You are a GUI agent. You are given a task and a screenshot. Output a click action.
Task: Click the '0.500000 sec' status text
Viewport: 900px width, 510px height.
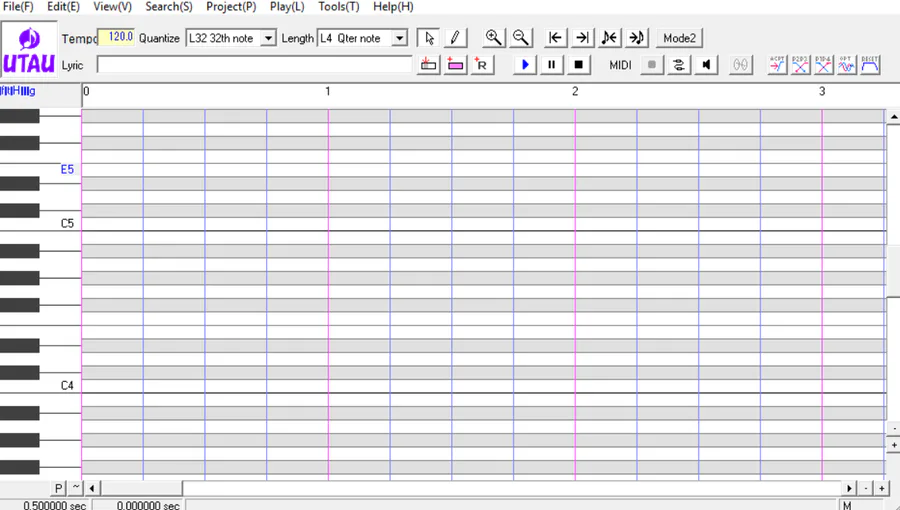coord(55,505)
